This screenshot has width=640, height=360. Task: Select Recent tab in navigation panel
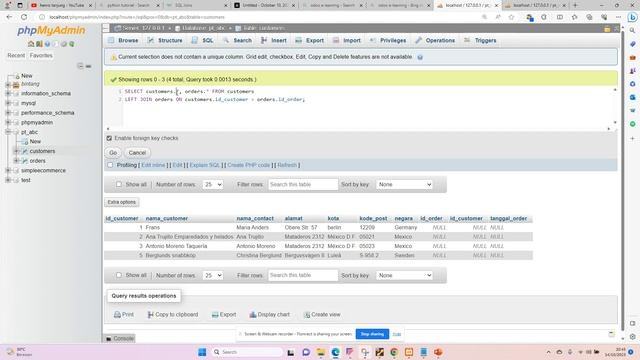pyautogui.click(x=16, y=56)
